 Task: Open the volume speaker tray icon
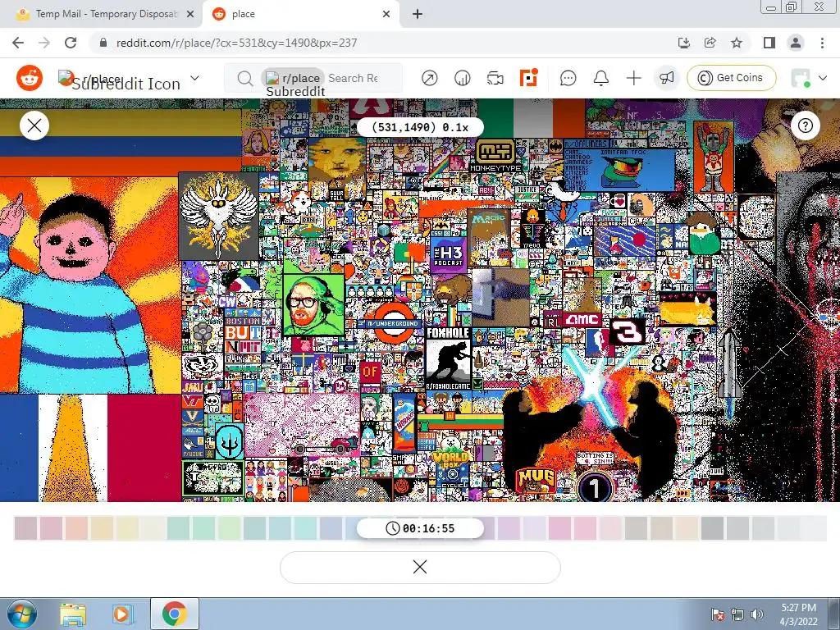tap(756, 615)
